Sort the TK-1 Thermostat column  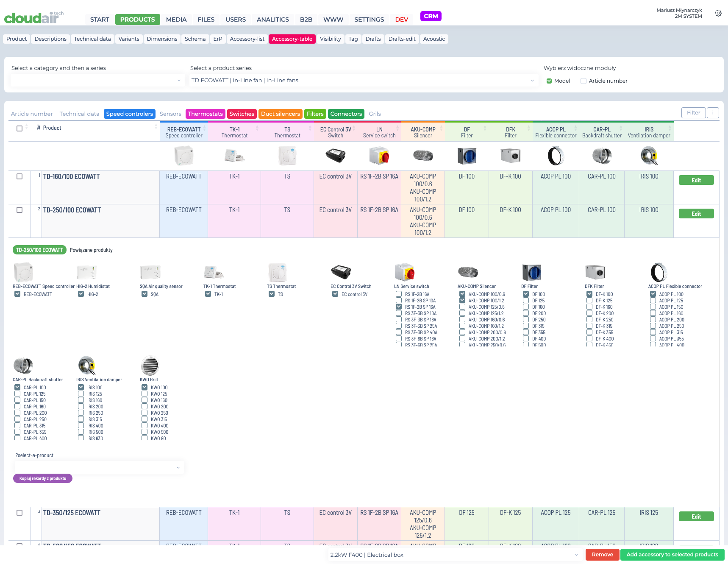point(257,128)
